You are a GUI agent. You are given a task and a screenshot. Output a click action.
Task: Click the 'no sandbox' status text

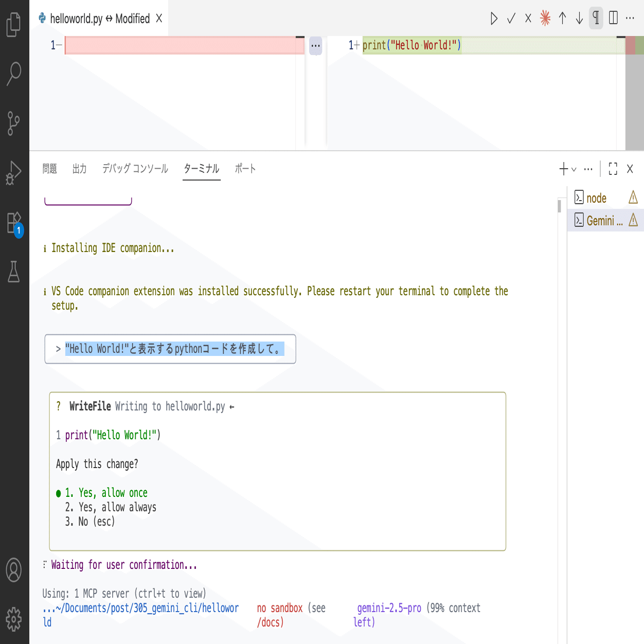click(x=280, y=608)
